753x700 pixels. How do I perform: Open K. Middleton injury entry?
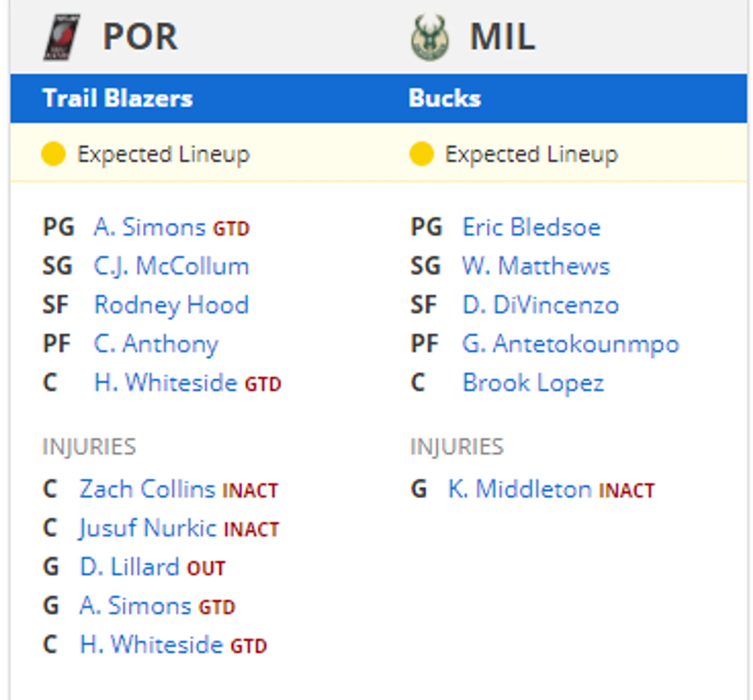(x=519, y=489)
